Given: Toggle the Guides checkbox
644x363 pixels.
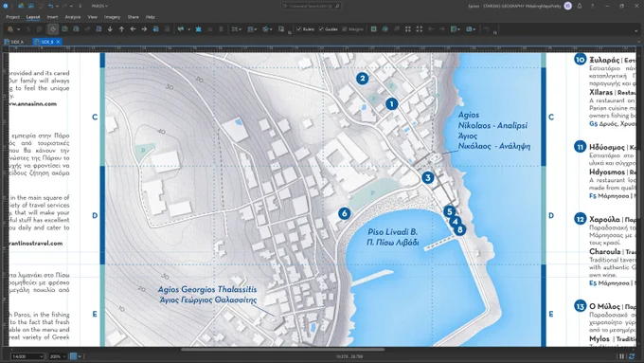Looking at the screenshot, I should point(329,29).
